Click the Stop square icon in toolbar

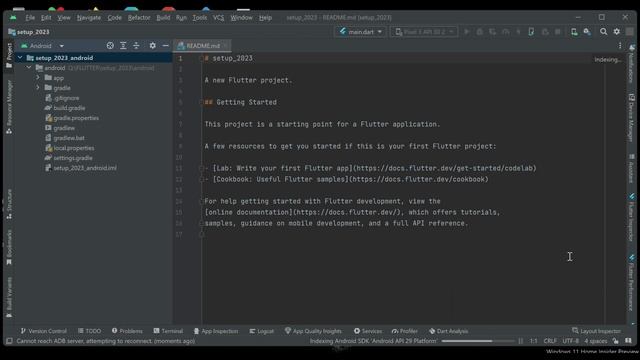point(558,32)
